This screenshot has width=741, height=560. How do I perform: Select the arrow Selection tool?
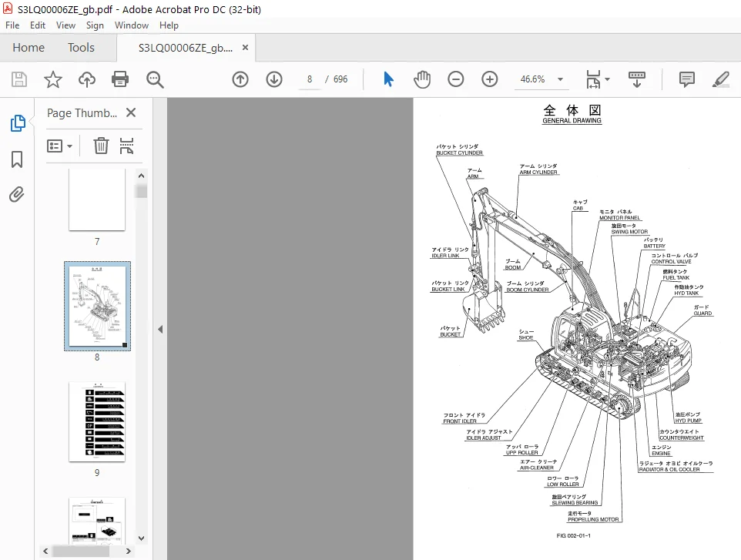point(388,79)
